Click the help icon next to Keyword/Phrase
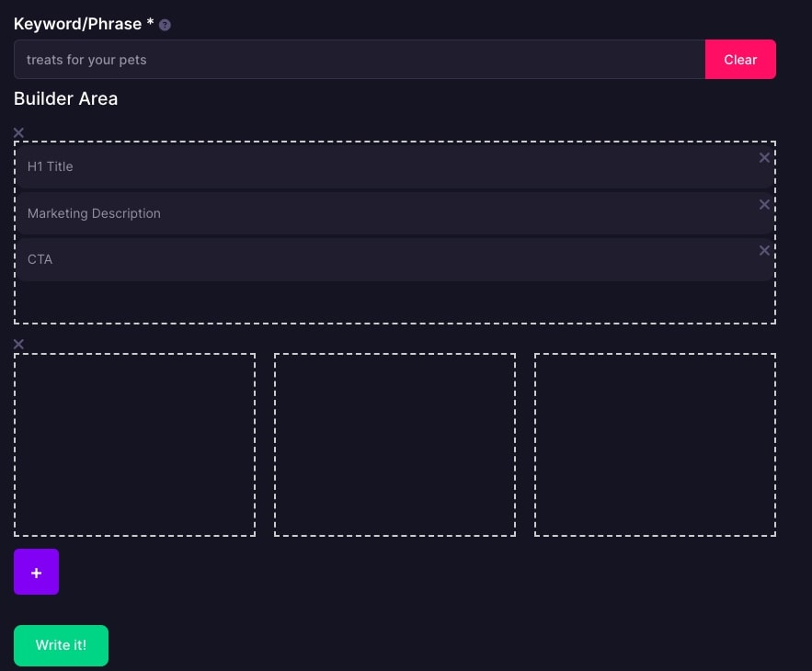This screenshot has width=812, height=671. tap(165, 25)
